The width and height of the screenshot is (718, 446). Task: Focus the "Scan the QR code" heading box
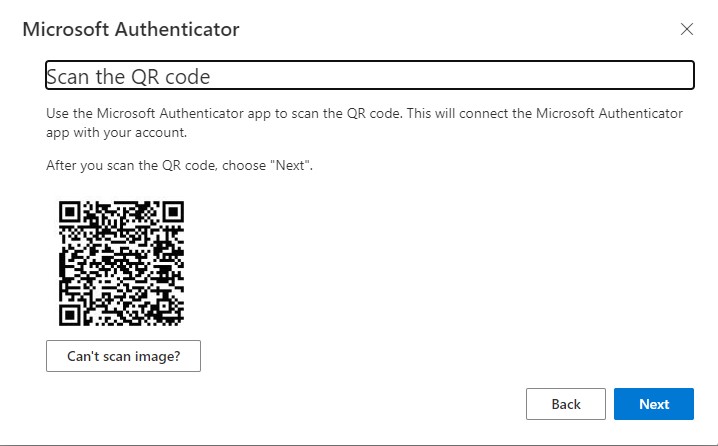[x=369, y=76]
